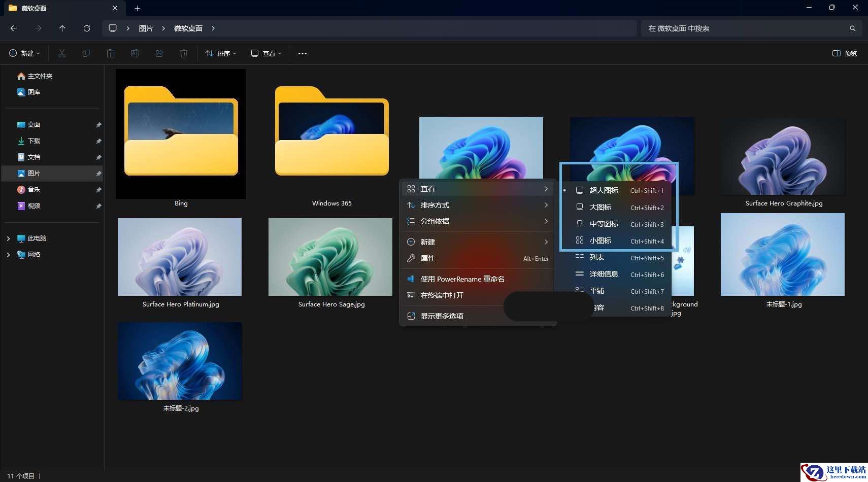Switch to 详细信息 view
Image resolution: width=868 pixels, height=482 pixels.
tap(619, 274)
